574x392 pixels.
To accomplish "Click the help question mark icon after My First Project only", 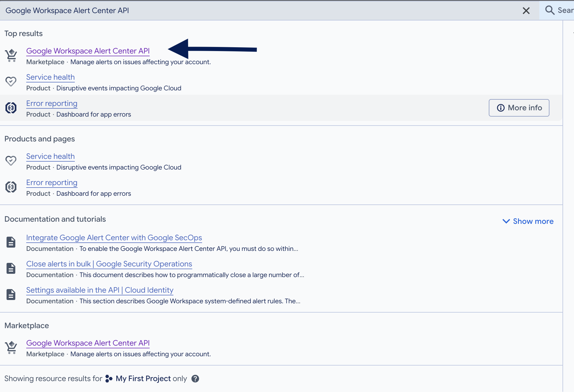I will pyautogui.click(x=195, y=379).
